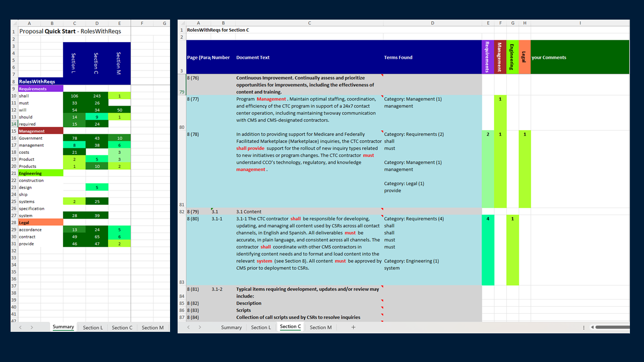Viewport: 644px width, 362px height.
Task: Click the orange rotated 'Legal' header in right sheet
Action: (x=524, y=57)
